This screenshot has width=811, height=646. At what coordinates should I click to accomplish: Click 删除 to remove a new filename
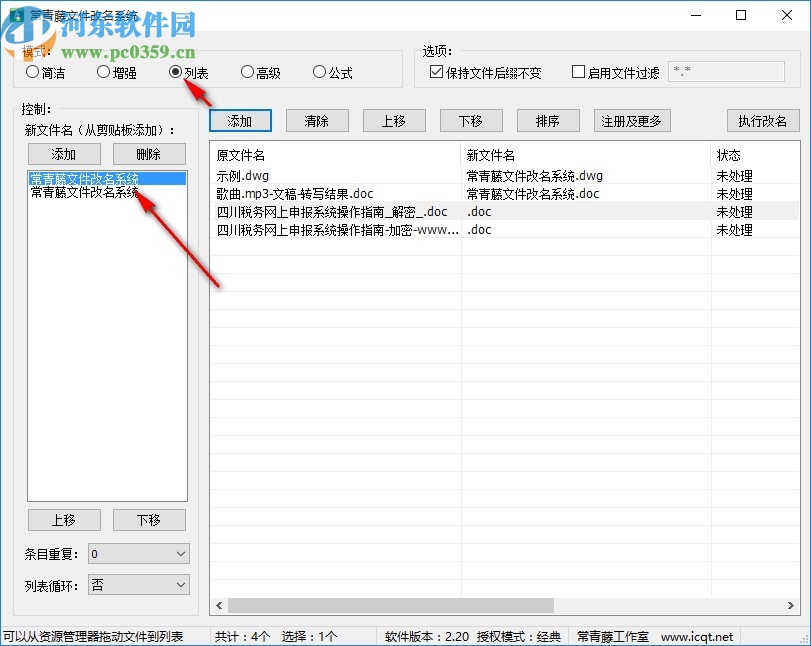150,154
